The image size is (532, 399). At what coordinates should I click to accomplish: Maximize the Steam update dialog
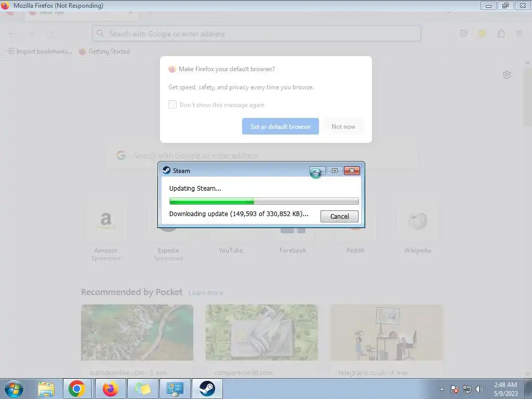(x=335, y=170)
